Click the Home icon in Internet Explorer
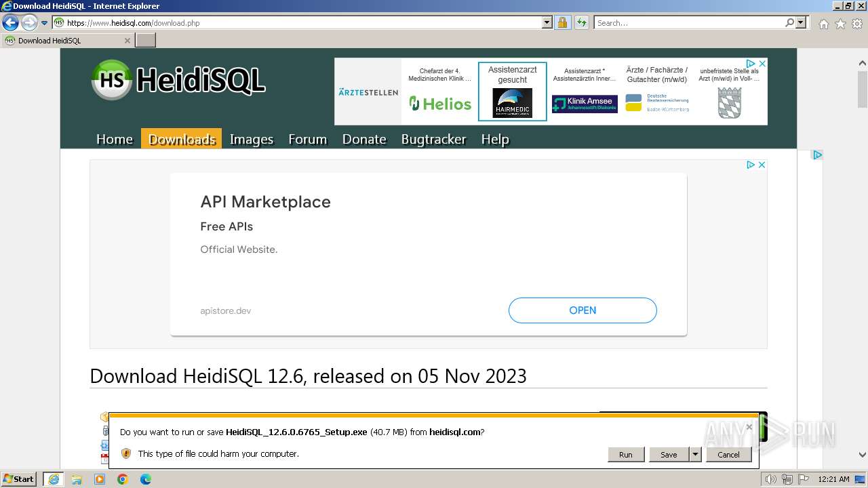Screen dimensions: 868x488 pos(823,24)
